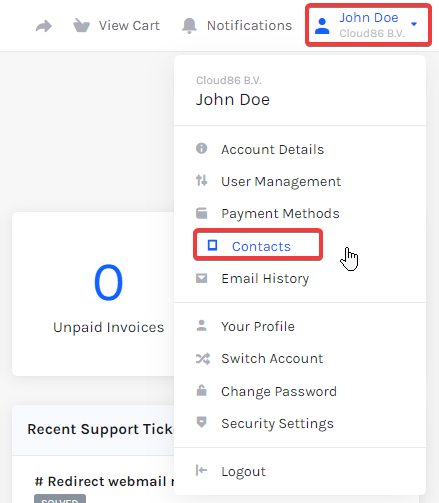
Task: Click the Security Settings shield icon
Action: pos(201,422)
